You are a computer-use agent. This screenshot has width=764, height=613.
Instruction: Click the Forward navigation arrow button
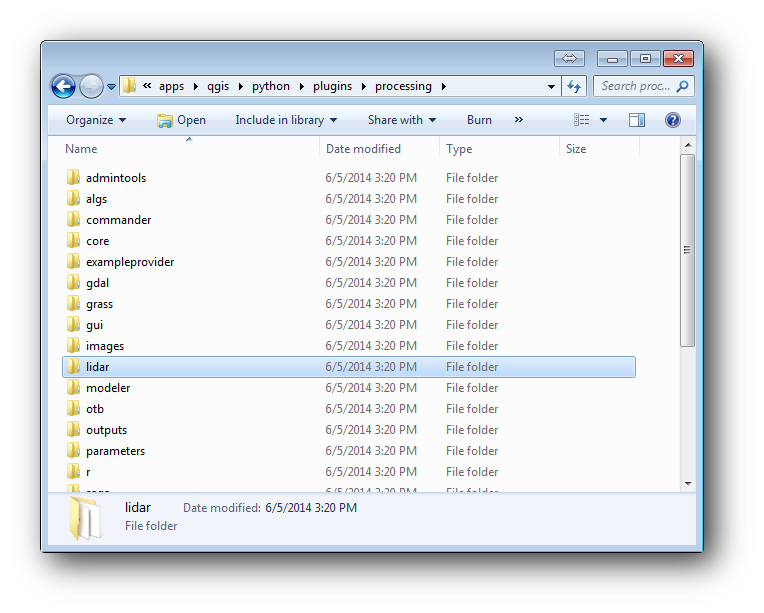point(91,87)
